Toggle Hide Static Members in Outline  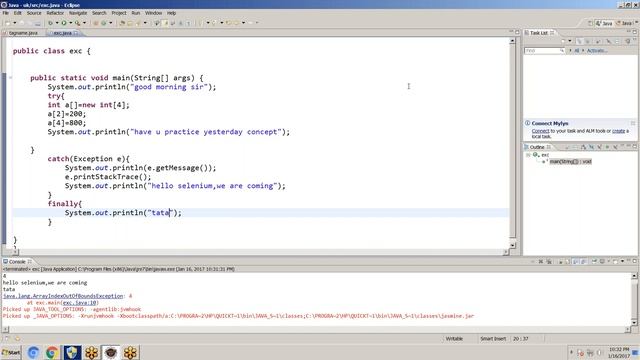600,147
